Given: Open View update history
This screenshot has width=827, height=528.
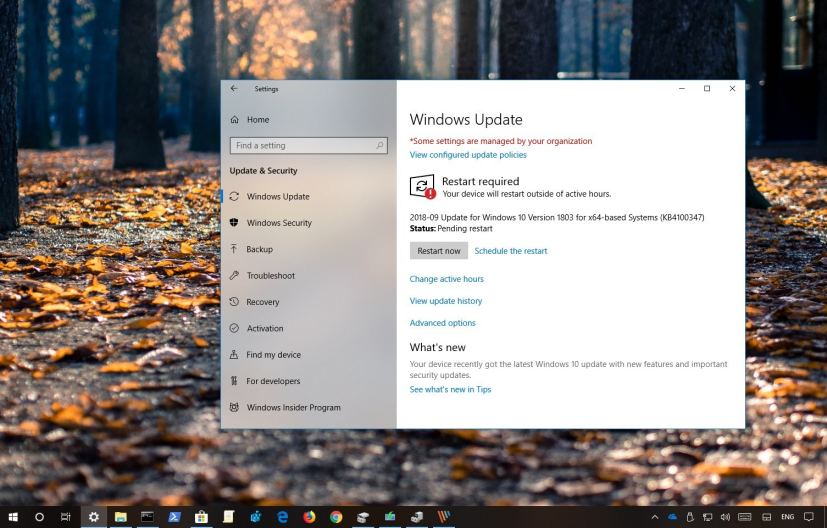Looking at the screenshot, I should [446, 301].
